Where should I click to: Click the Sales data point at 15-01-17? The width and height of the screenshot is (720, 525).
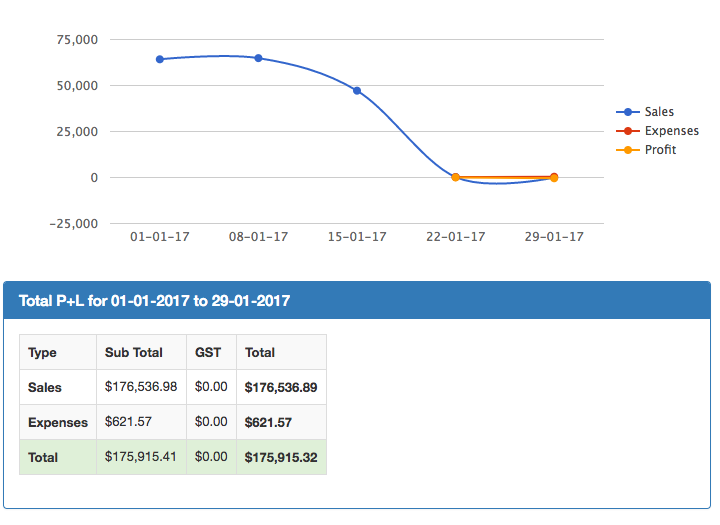357,91
